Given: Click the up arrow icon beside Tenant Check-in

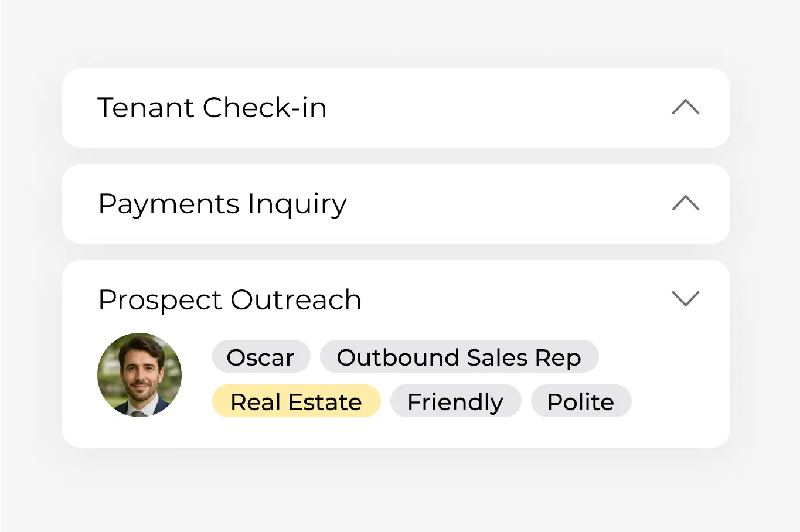Looking at the screenshot, I should tap(685, 107).
